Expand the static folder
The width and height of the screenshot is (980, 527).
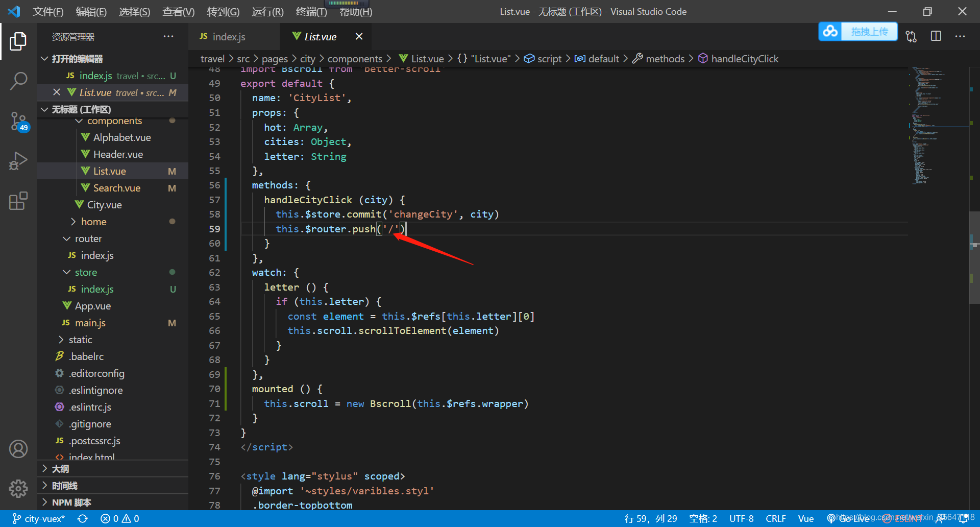[112, 340]
